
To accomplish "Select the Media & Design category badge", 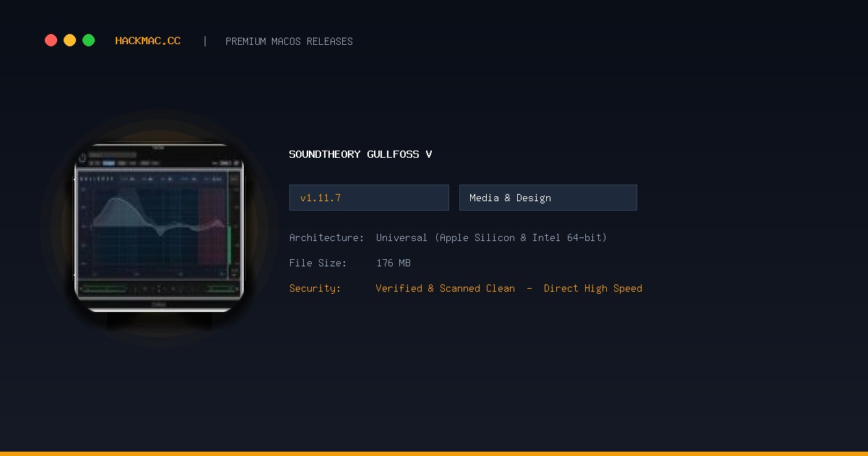I will [x=548, y=198].
